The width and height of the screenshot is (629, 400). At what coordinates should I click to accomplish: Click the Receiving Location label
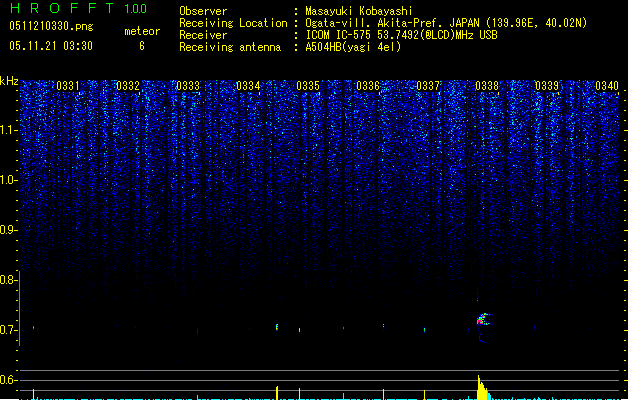point(233,23)
